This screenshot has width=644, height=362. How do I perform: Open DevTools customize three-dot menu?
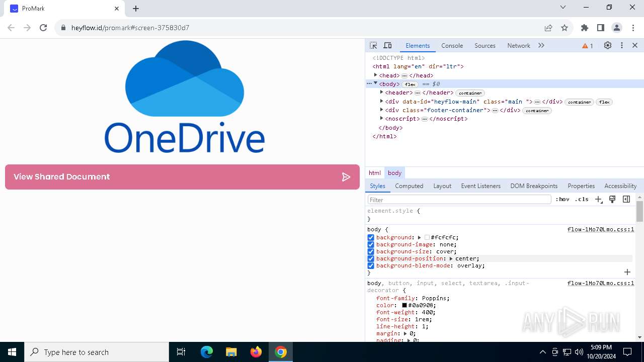point(622,45)
